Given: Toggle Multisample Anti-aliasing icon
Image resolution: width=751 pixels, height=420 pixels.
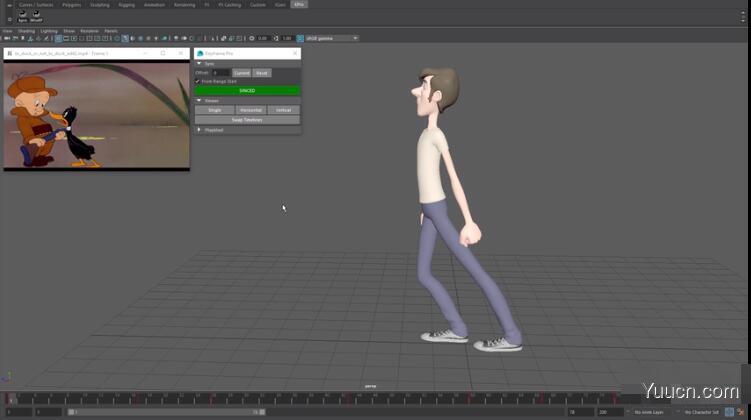Looking at the screenshot, I should pos(192,38).
